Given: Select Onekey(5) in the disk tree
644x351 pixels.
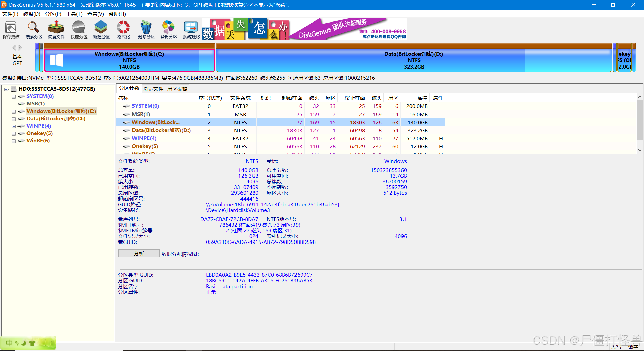Looking at the screenshot, I should (x=40, y=133).
